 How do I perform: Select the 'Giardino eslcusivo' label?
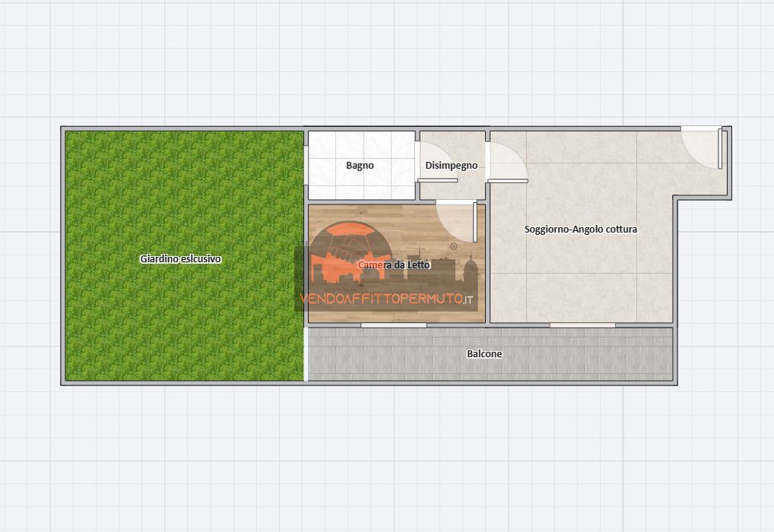click(x=180, y=259)
